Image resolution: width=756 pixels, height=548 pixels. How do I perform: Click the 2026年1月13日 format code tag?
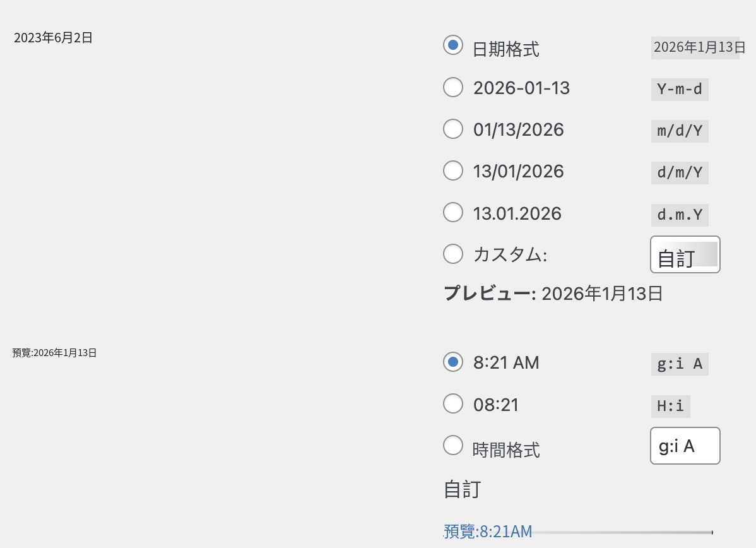pos(695,48)
